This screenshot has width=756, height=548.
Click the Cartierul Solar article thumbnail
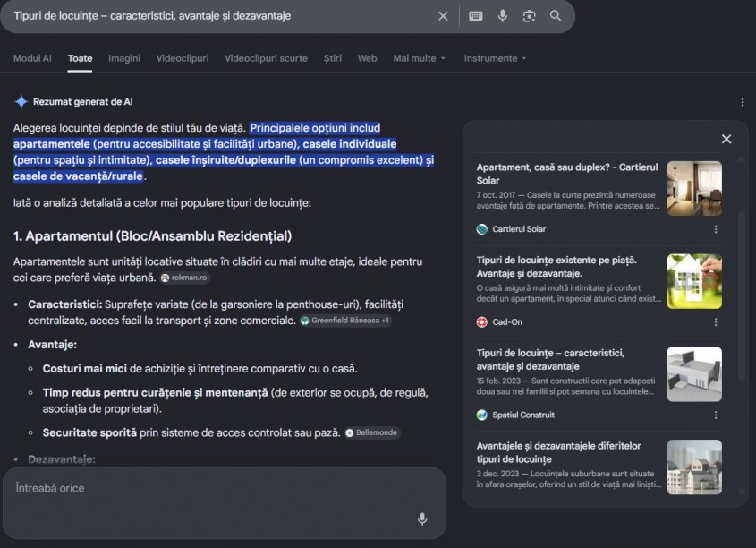pyautogui.click(x=694, y=188)
